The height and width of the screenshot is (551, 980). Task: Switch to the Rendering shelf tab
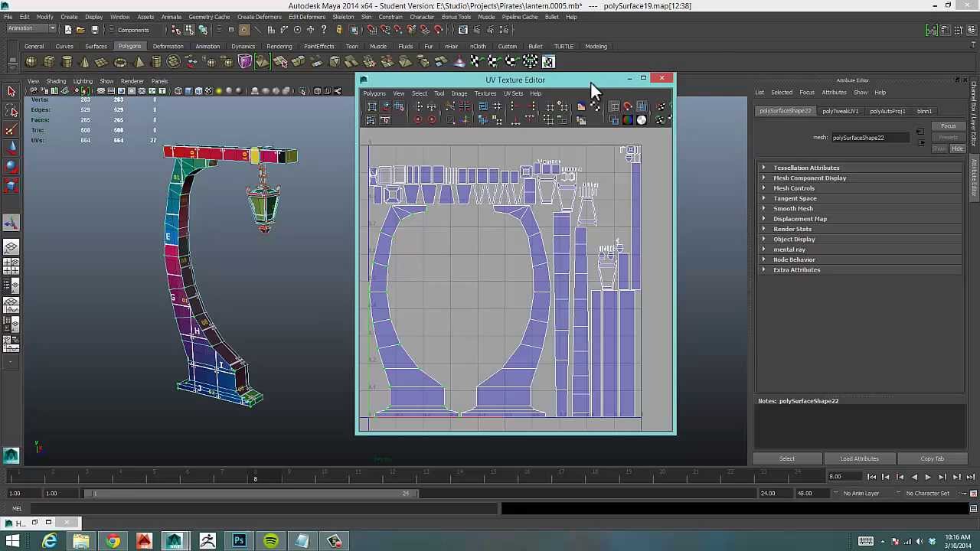279,47
